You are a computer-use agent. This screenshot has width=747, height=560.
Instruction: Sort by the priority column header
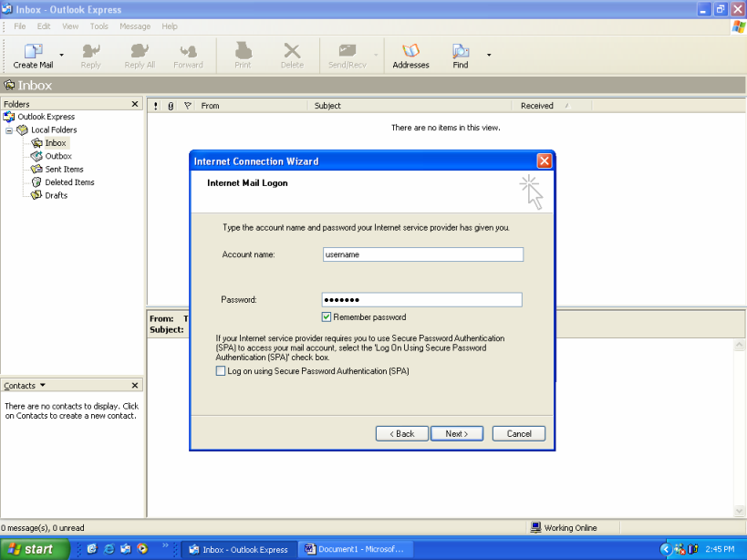156,106
